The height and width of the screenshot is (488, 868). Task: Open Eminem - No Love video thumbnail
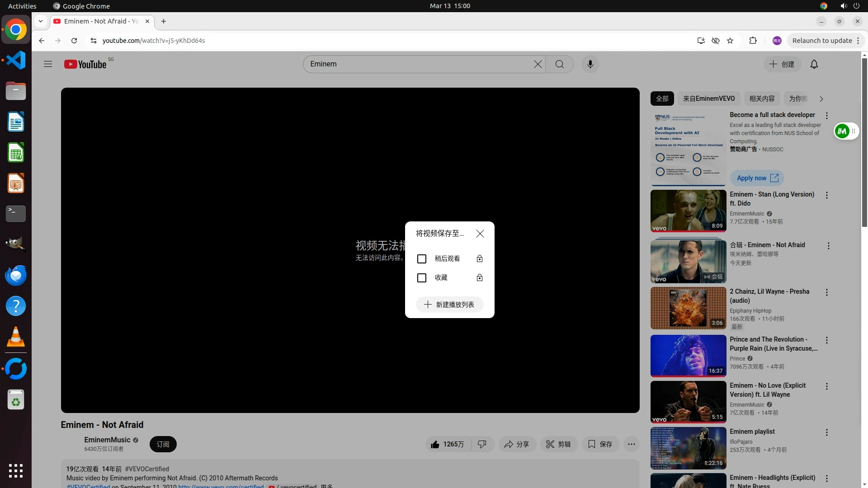688,402
